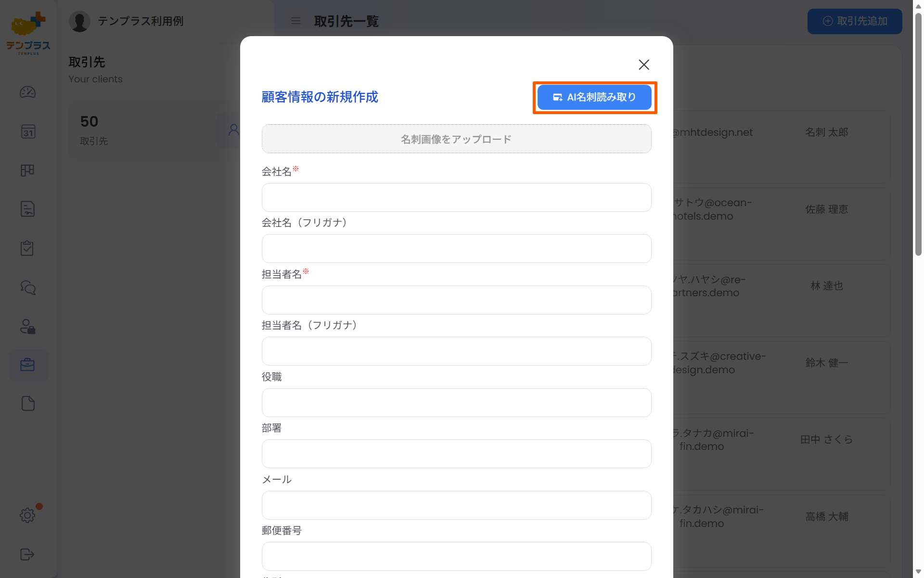The image size is (924, 578).
Task: Click 林 達也 in the client list
Action: pyautogui.click(x=827, y=286)
